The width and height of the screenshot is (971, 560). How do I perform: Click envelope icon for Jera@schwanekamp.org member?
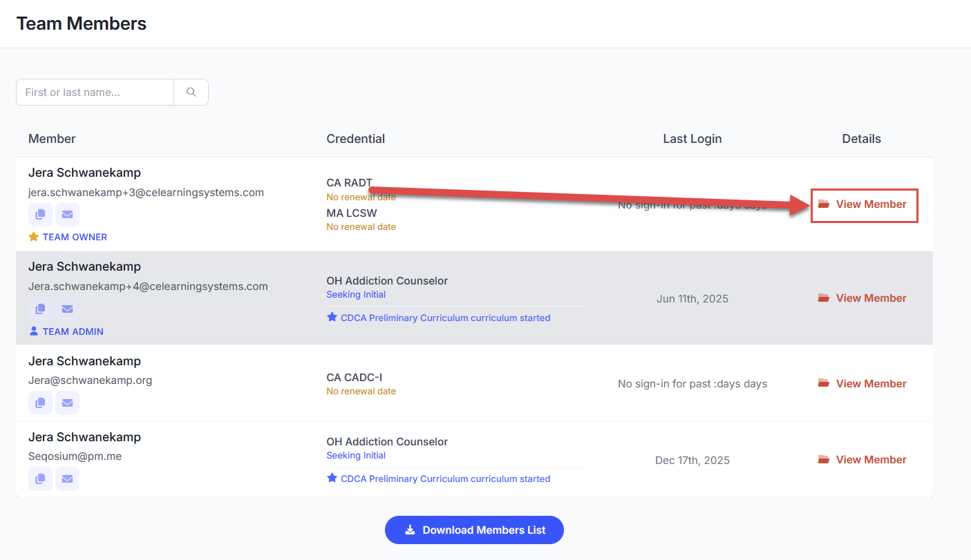(67, 403)
